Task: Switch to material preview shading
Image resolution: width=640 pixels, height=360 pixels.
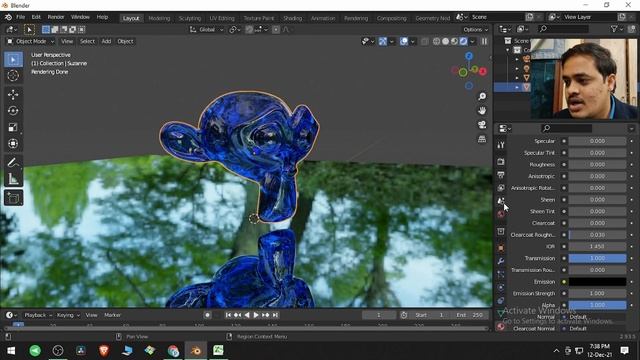Action: (454, 41)
